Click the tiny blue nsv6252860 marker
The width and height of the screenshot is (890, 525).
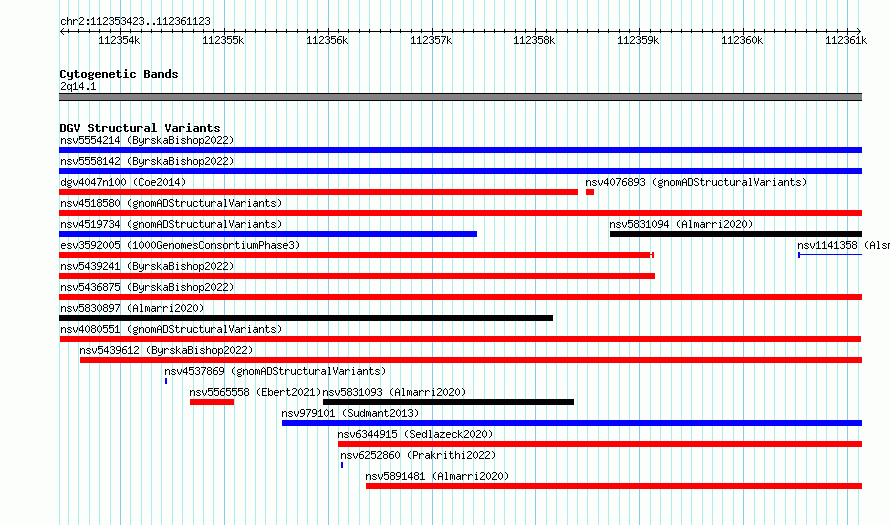point(342,465)
